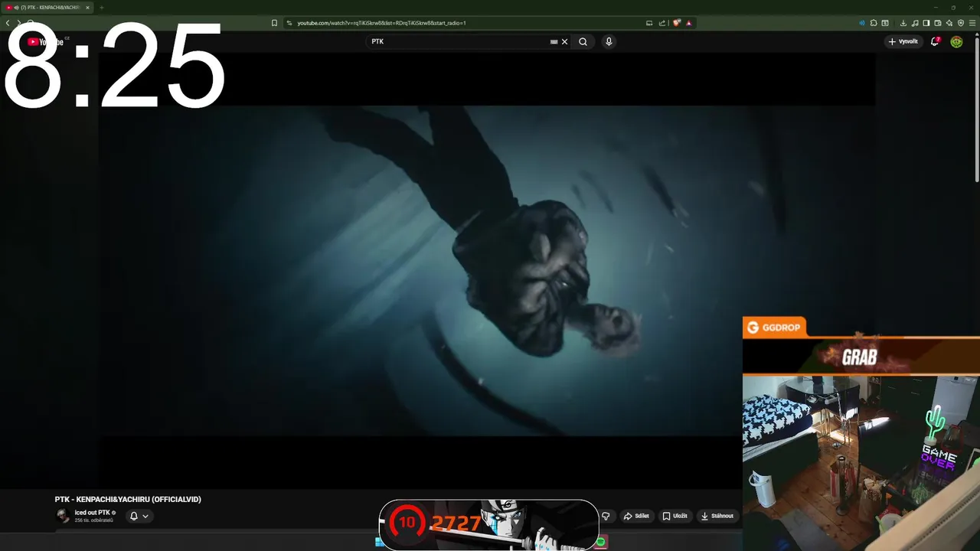
Task: Open the YouTube account avatar menu
Action: pyautogui.click(x=956, y=42)
